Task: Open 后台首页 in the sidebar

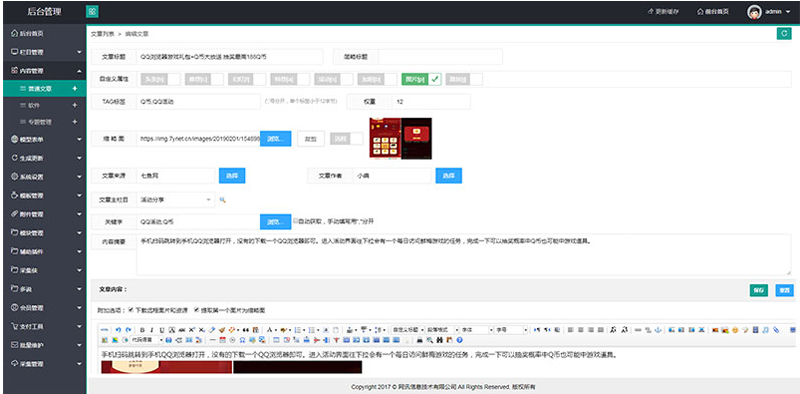Action: point(45,34)
